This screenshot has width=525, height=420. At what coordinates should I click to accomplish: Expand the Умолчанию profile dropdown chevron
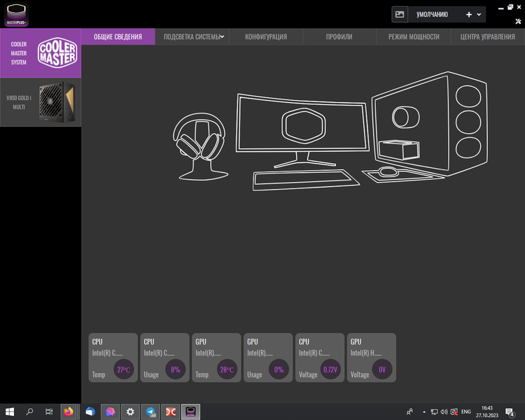[479, 15]
